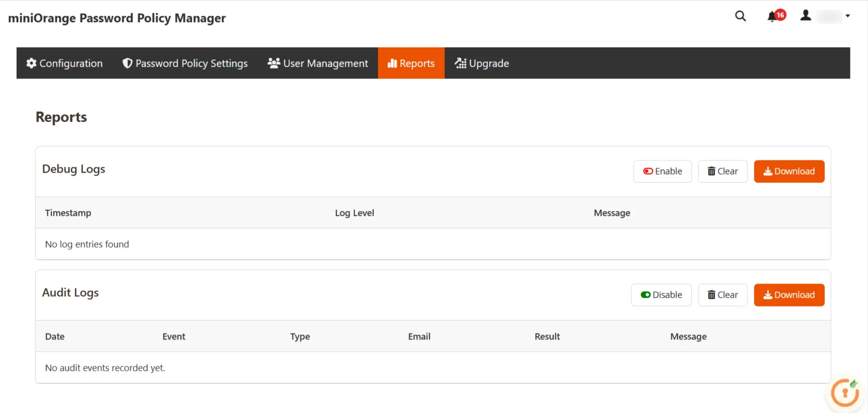Select the Reports tab
868x413 pixels.
[x=411, y=63]
